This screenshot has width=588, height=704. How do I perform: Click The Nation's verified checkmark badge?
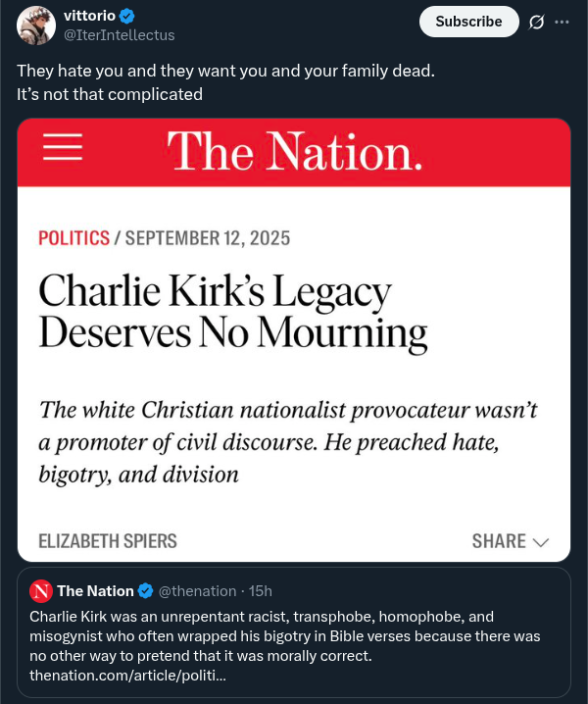coord(145,591)
